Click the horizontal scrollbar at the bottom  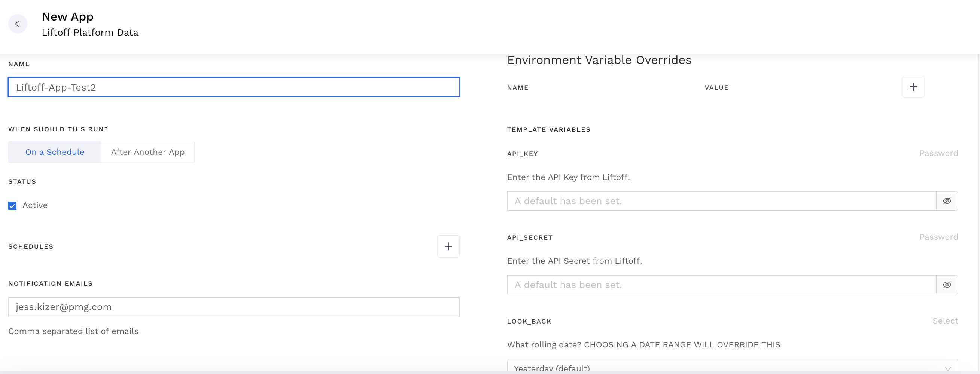(x=489, y=372)
